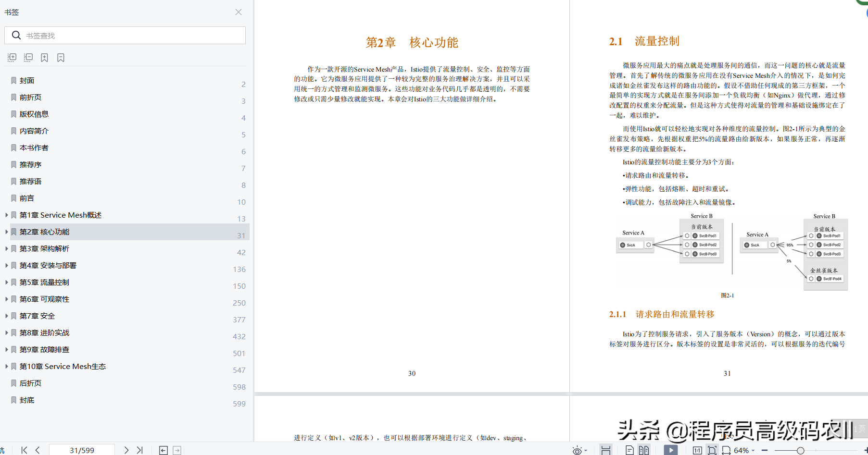
Task: Zoom out with the minus button
Action: (x=765, y=450)
